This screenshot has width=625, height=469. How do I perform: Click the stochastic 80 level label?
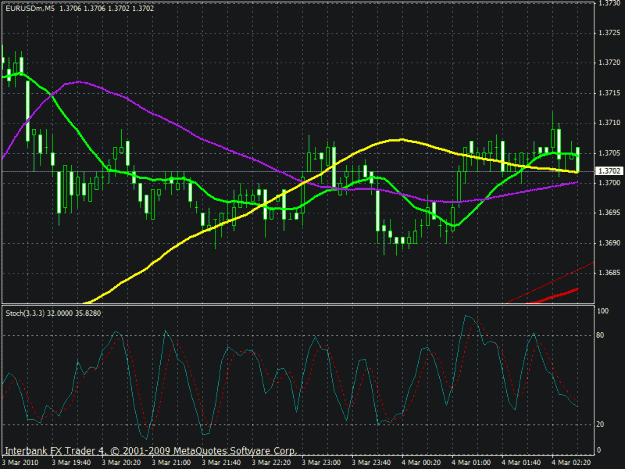tap(600, 335)
